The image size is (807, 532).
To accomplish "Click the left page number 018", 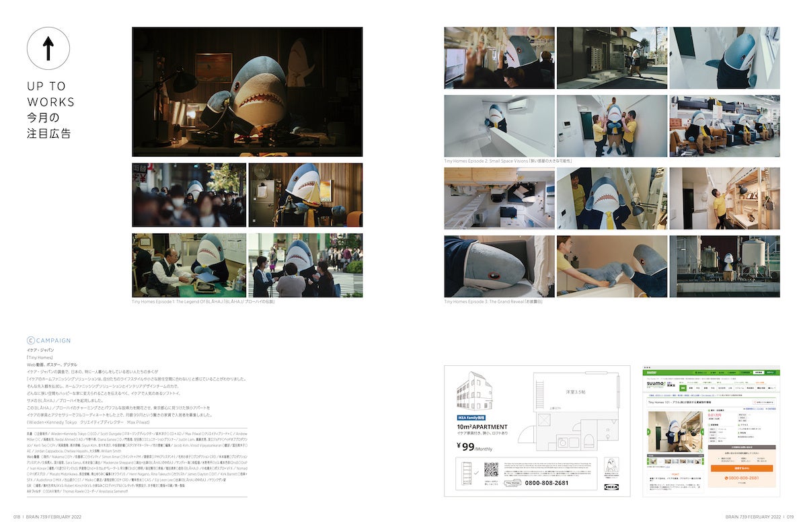I will pyautogui.click(x=17, y=517).
